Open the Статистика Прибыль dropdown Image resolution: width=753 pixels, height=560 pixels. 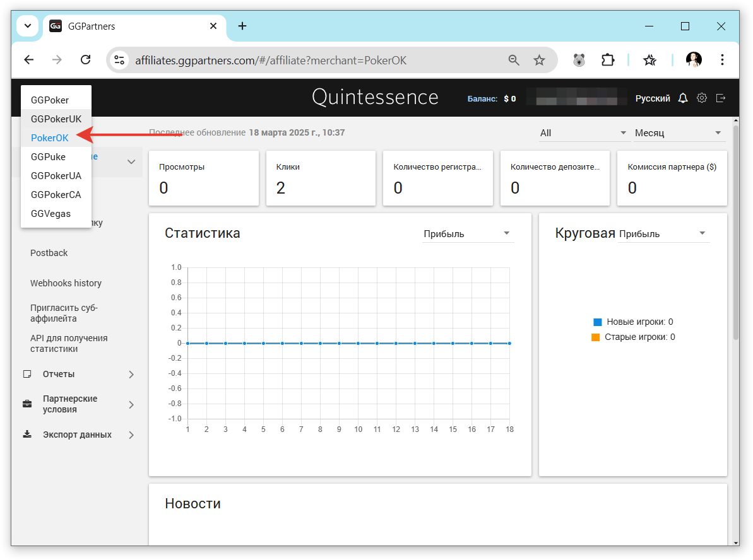[467, 234]
